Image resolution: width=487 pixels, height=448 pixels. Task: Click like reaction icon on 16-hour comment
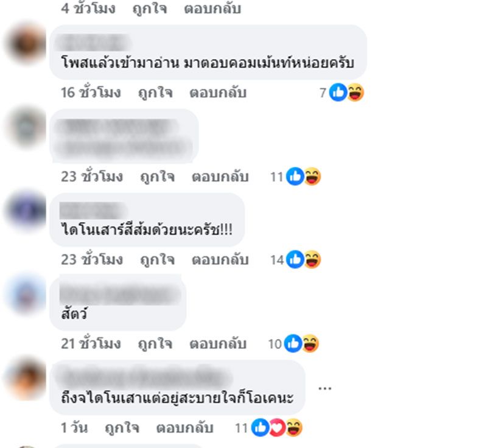pyautogui.click(x=338, y=92)
